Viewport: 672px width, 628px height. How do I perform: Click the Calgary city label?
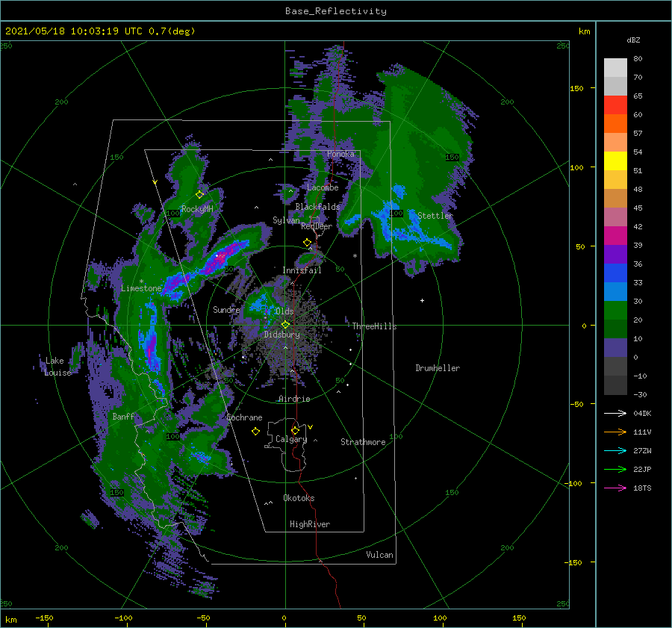click(291, 439)
